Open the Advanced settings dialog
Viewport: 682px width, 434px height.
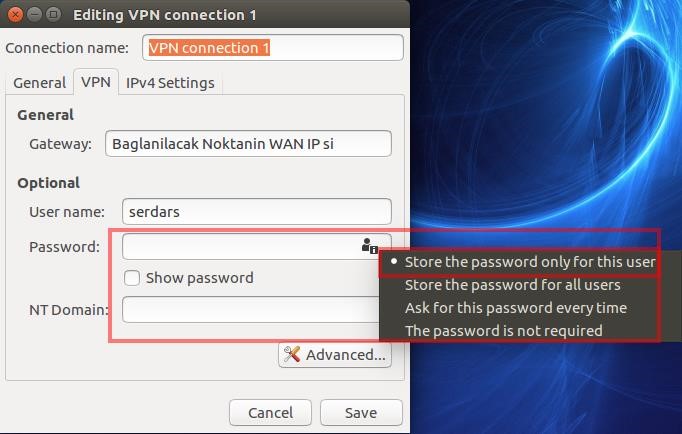(x=335, y=355)
